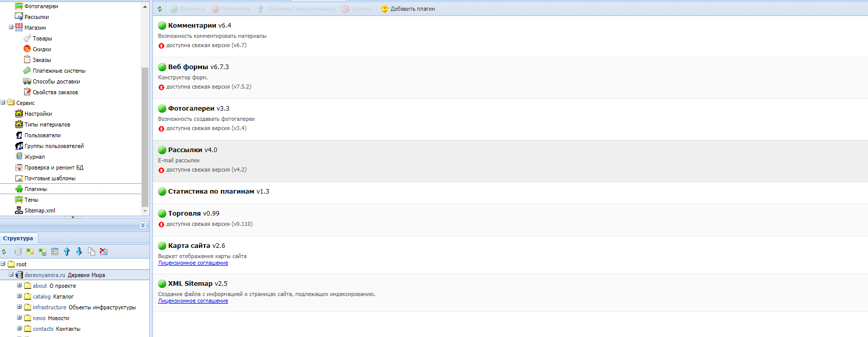Expand the catalog Каталог folder
The width and height of the screenshot is (868, 337).
coord(19,296)
